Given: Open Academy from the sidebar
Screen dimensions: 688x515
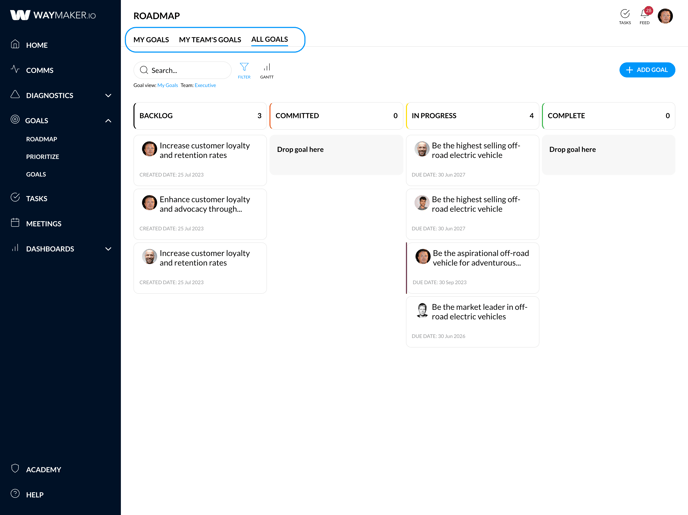Looking at the screenshot, I should [x=43, y=470].
